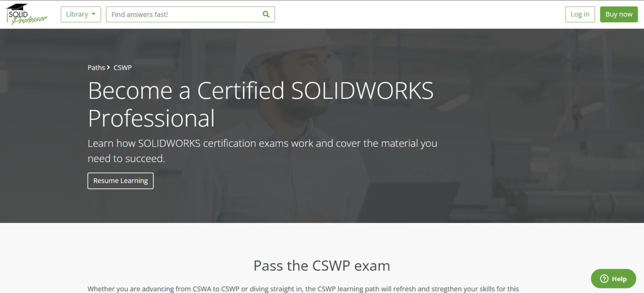
Task: Click the hero subtitle about certification exams
Action: (x=262, y=150)
